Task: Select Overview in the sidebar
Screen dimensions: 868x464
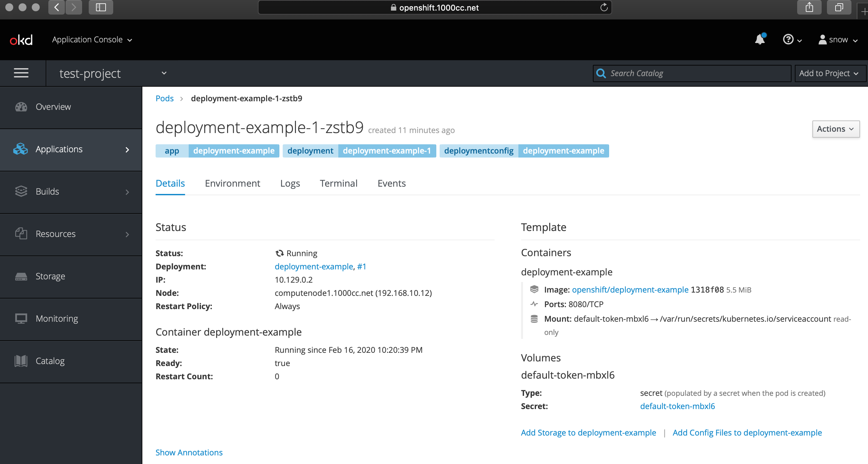Action: coord(71,107)
